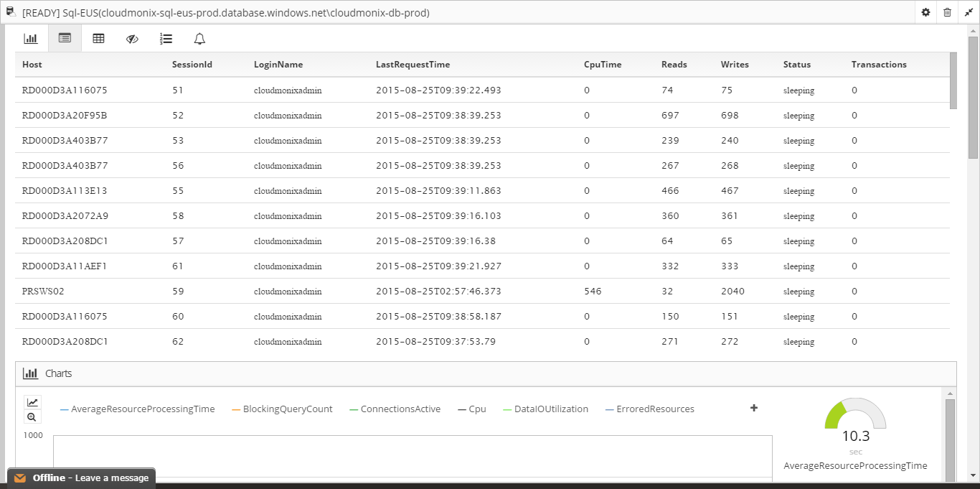Switch to the list view tab
The width and height of the screenshot is (980, 489).
65,38
